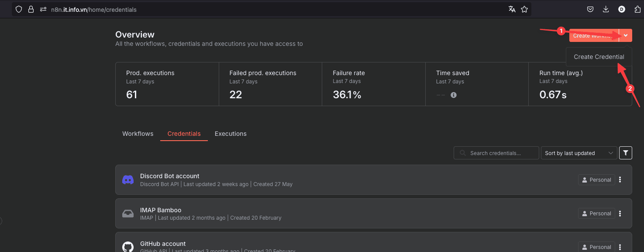This screenshot has height=252, width=644.
Task: Click the IMAP Bamboo inbox icon
Action: [128, 214]
